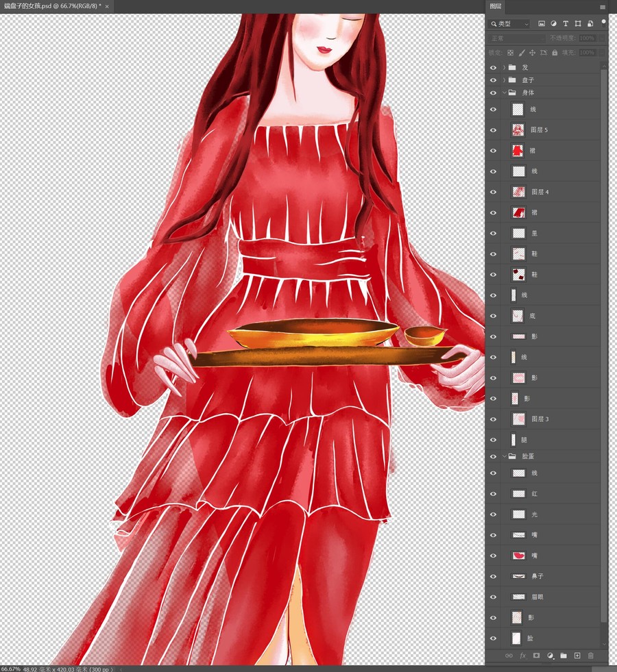Viewport: 617px width, 672px height.
Task: Open status bar info chevron menu
Action: click(112, 669)
